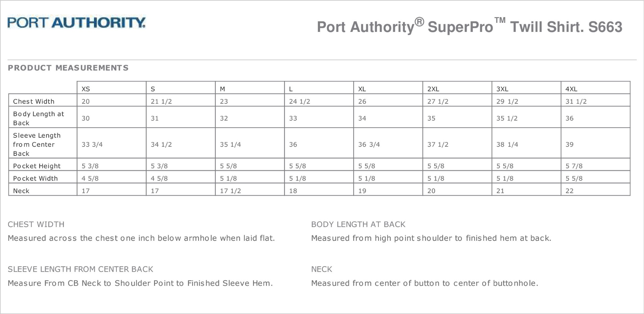
Task: Click the SLEEVE LENGTH FROM CENTER BACK heading
Action: tap(80, 269)
